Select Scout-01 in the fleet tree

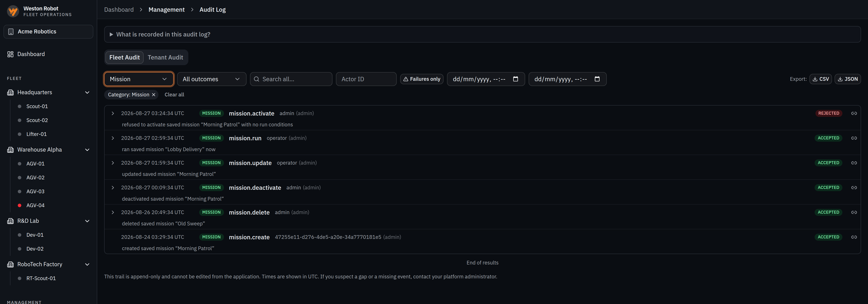[37, 106]
